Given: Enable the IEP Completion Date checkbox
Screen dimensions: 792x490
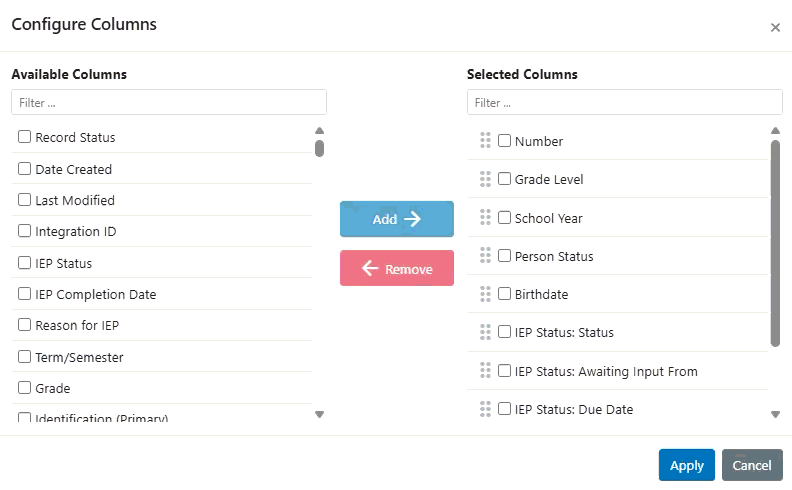Looking at the screenshot, I should pyautogui.click(x=25, y=294).
